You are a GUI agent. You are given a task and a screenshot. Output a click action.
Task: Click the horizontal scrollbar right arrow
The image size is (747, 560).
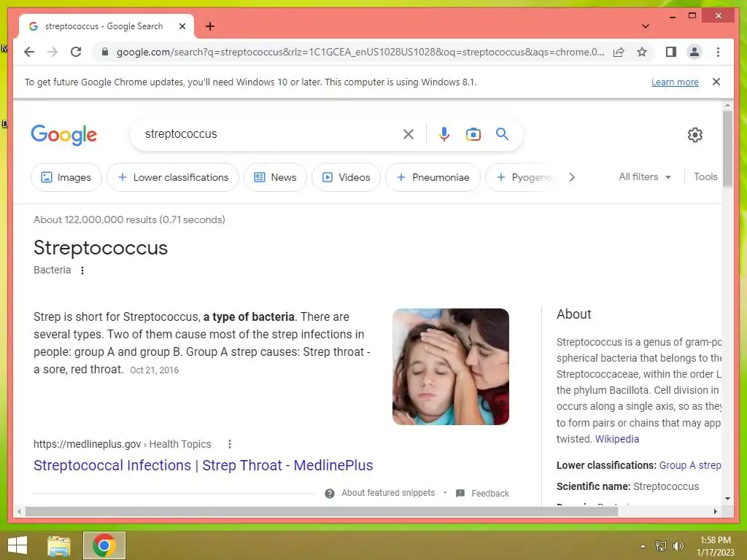716,511
